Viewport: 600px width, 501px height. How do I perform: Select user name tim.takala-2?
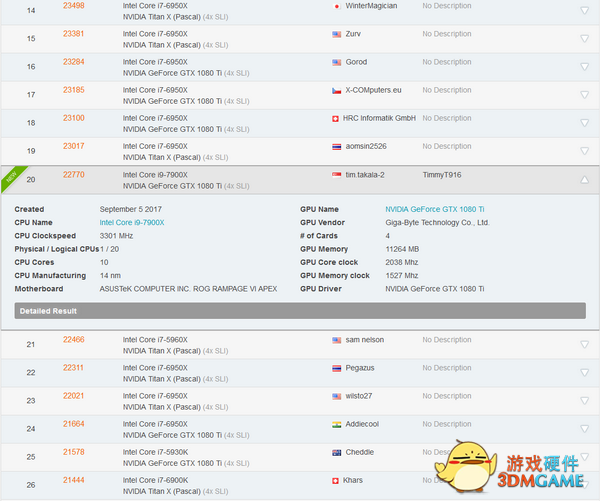365,175
